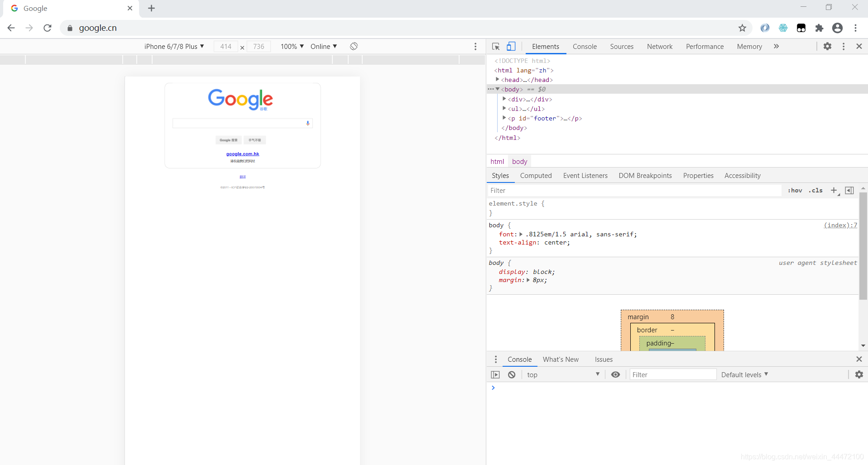Open the Properties tab
The image size is (868, 465).
pyautogui.click(x=698, y=176)
